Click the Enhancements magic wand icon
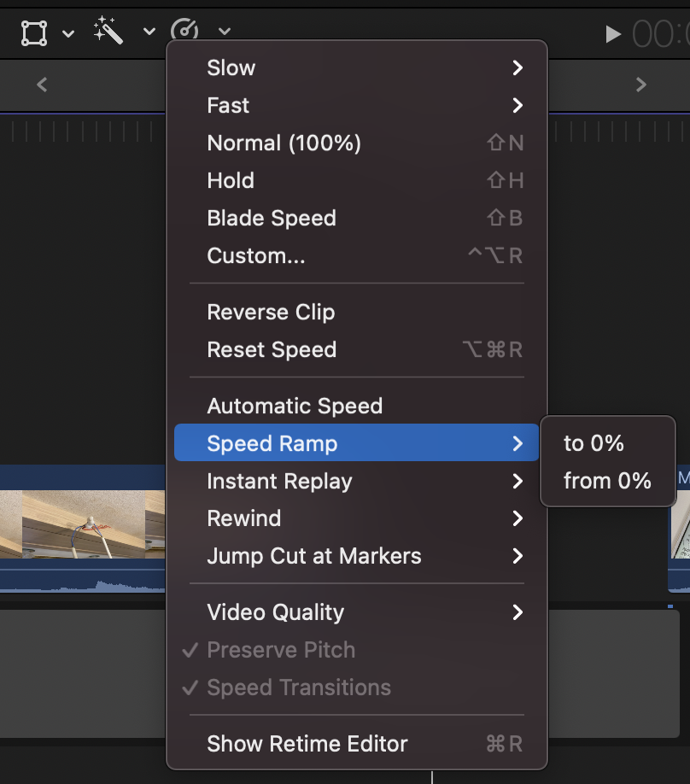 [108, 30]
